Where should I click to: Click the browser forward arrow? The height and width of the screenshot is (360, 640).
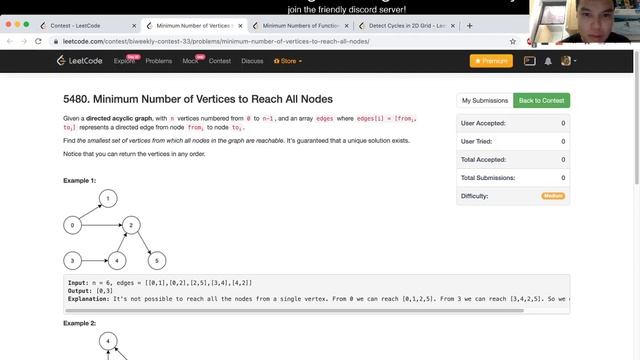coord(24,41)
